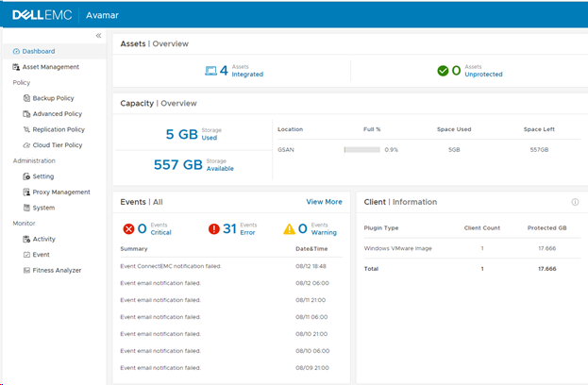Click the Setting gear icon

pos(25,176)
